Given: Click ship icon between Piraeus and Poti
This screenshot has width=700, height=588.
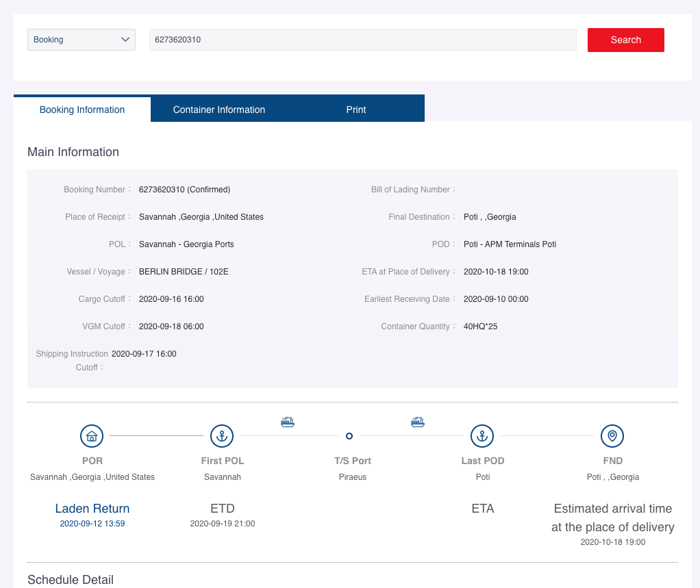Looking at the screenshot, I should coord(418,422).
